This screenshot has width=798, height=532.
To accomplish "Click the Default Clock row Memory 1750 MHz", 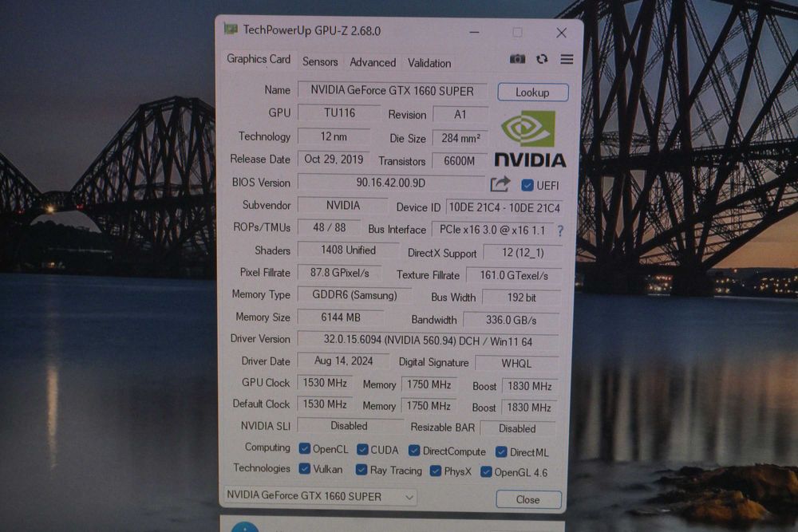I will pyautogui.click(x=429, y=406).
